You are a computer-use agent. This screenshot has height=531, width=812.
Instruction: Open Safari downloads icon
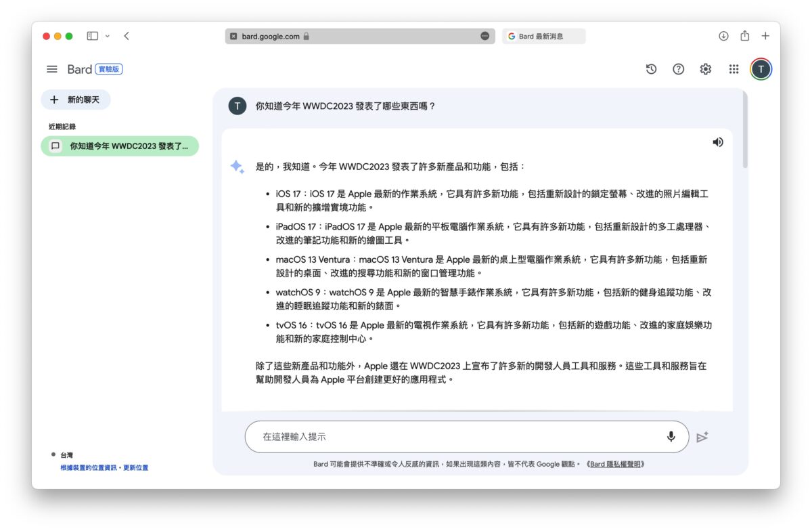pos(723,36)
